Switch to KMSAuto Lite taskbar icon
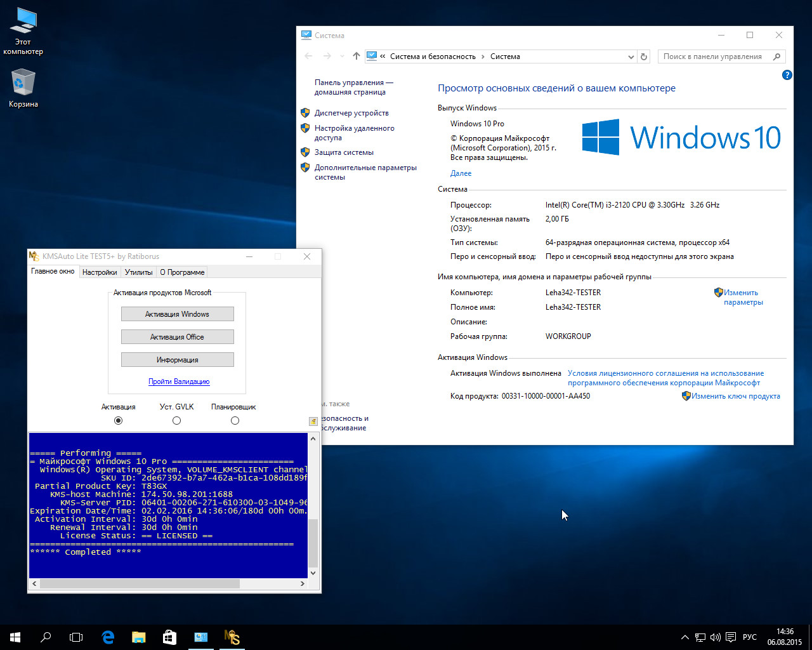This screenshot has width=812, height=650. pyautogui.click(x=232, y=637)
